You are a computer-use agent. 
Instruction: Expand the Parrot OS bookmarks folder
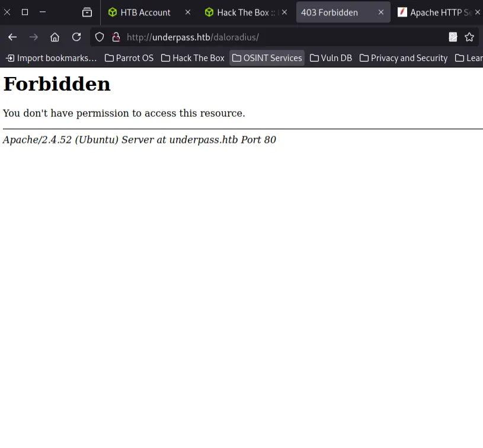pyautogui.click(x=129, y=58)
